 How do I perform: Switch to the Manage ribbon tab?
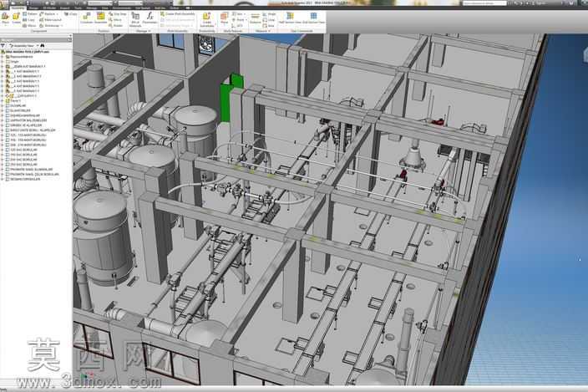coord(92,8)
